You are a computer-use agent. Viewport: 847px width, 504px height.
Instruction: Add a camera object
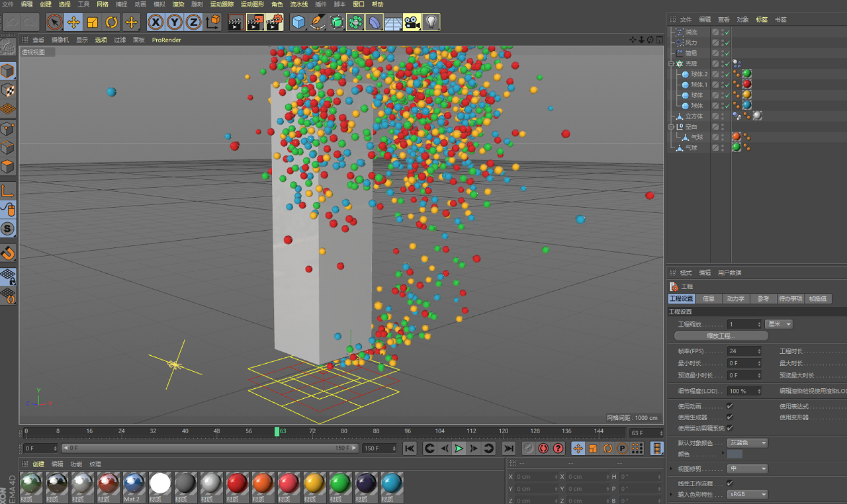point(412,22)
